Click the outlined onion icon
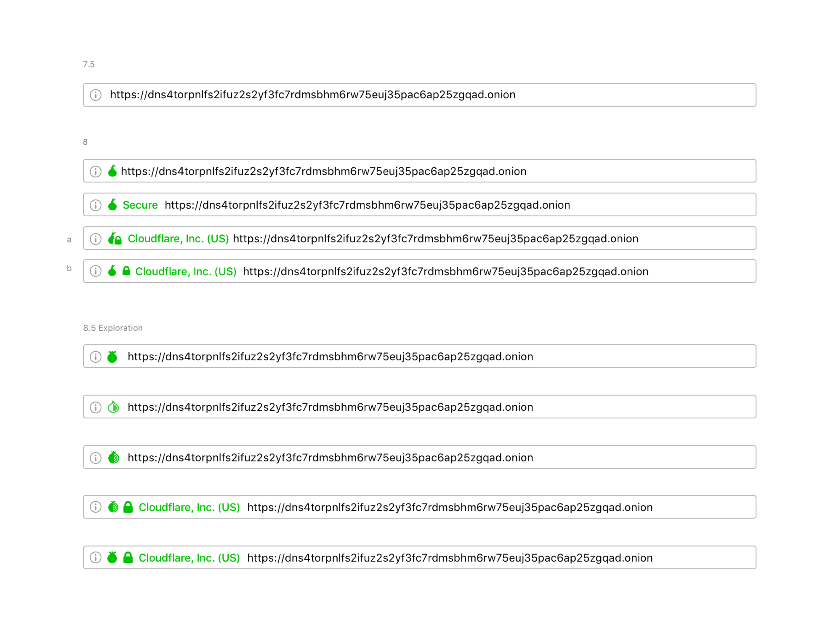The image size is (840, 630). pyautogui.click(x=113, y=407)
